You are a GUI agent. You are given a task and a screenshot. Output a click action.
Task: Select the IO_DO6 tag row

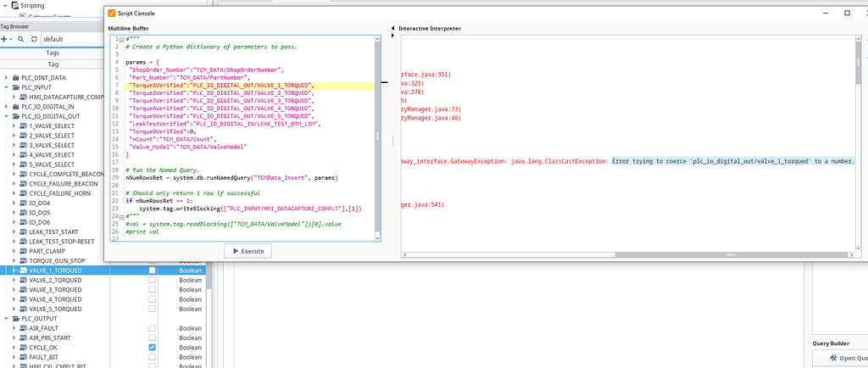coord(53,222)
